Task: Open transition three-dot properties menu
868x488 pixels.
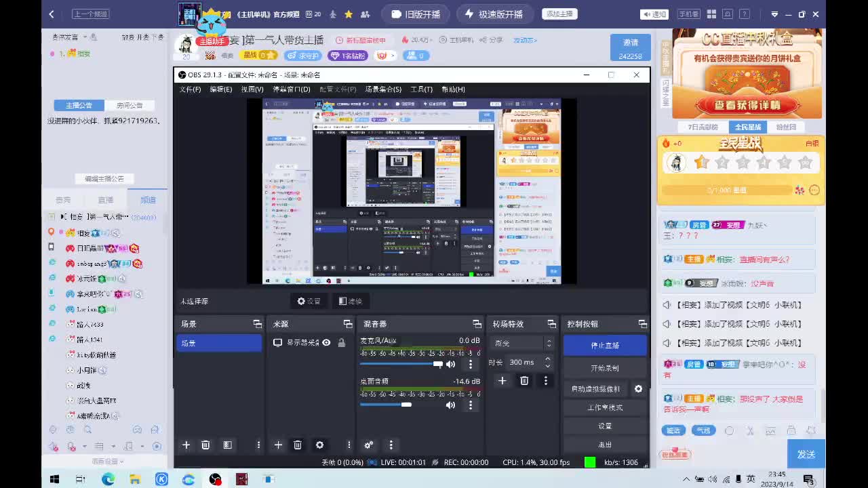Action: (x=546, y=381)
